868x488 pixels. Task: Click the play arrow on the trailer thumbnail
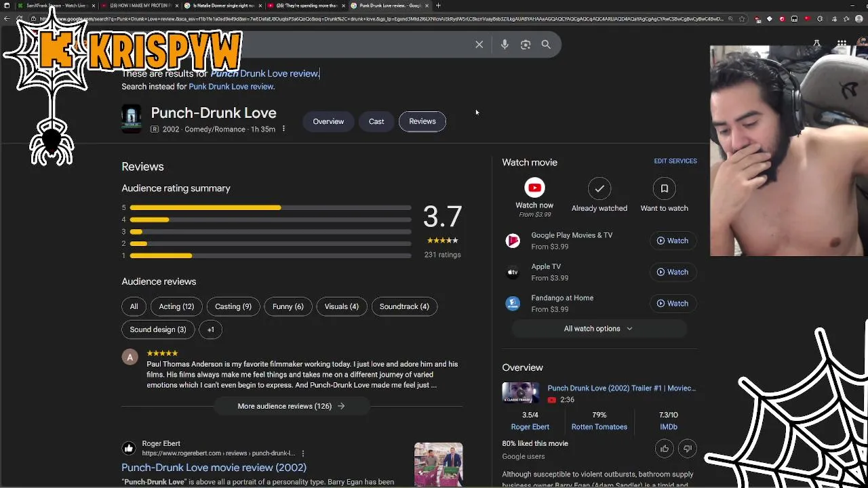521,393
